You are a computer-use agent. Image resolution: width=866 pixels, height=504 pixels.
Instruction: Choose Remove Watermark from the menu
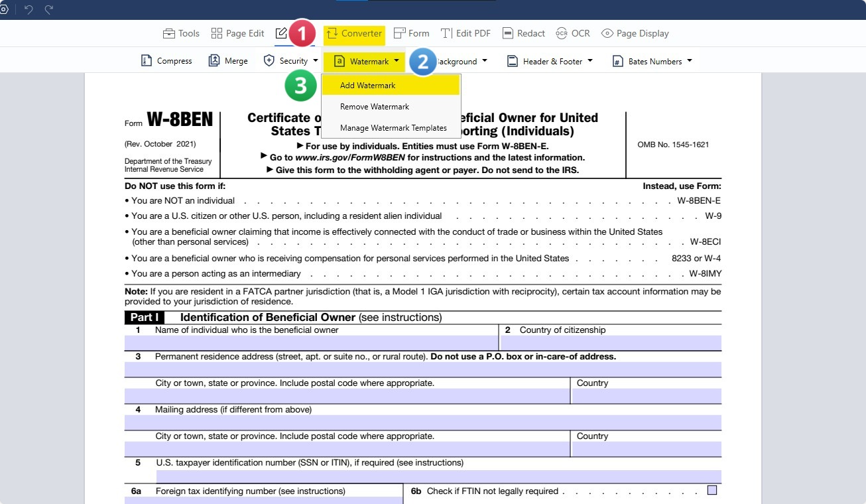[x=391, y=106]
